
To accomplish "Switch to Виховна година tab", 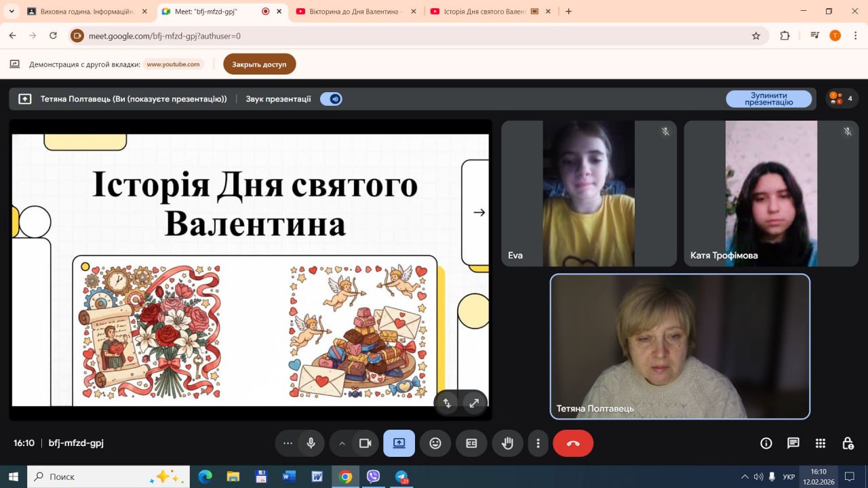I will click(80, 12).
